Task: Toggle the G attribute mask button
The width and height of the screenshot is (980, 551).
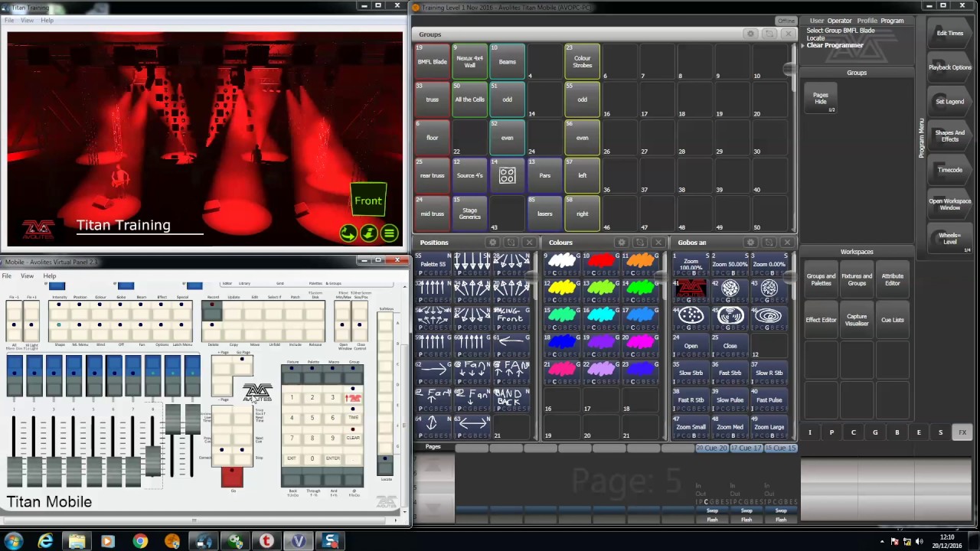Action: pos(875,432)
